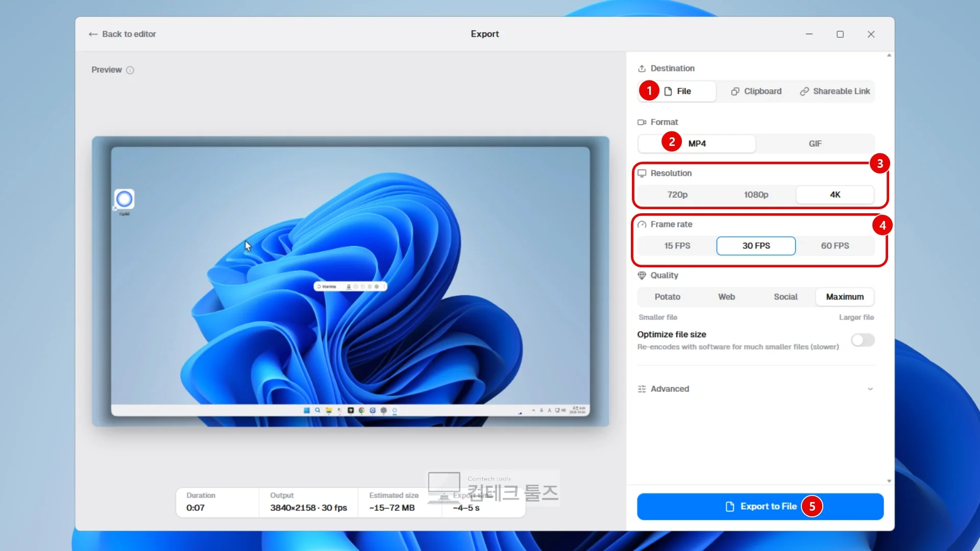Click scroll up arrow of settings panel
The height and width of the screenshot is (551, 980).
pos(889,55)
